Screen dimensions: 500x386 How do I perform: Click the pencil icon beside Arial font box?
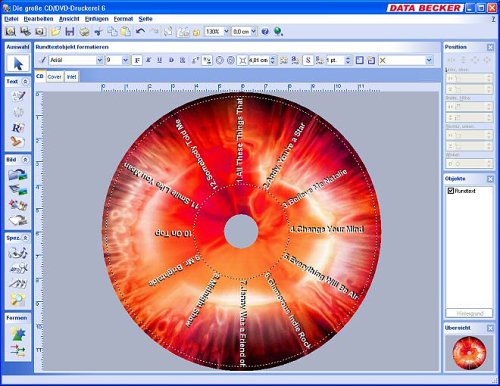pos(43,60)
